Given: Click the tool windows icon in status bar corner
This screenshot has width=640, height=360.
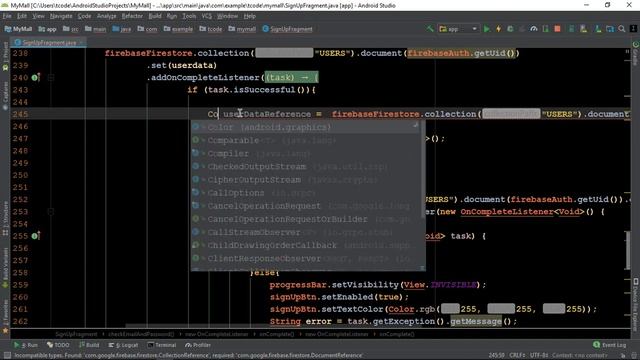Looking at the screenshot, I should click(x=7, y=356).
